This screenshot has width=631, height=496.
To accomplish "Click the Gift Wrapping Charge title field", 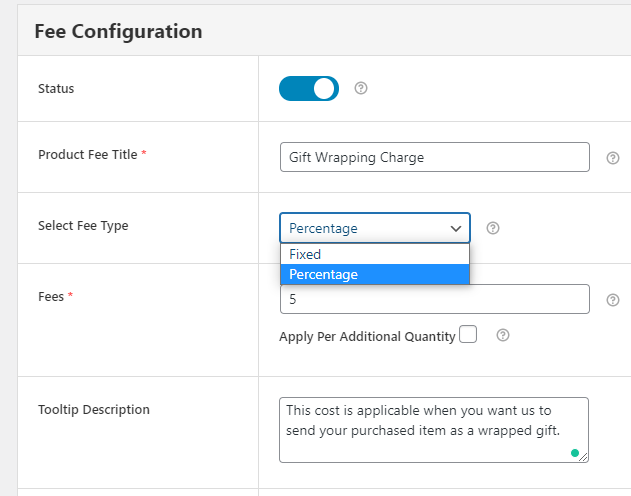I will point(435,158).
